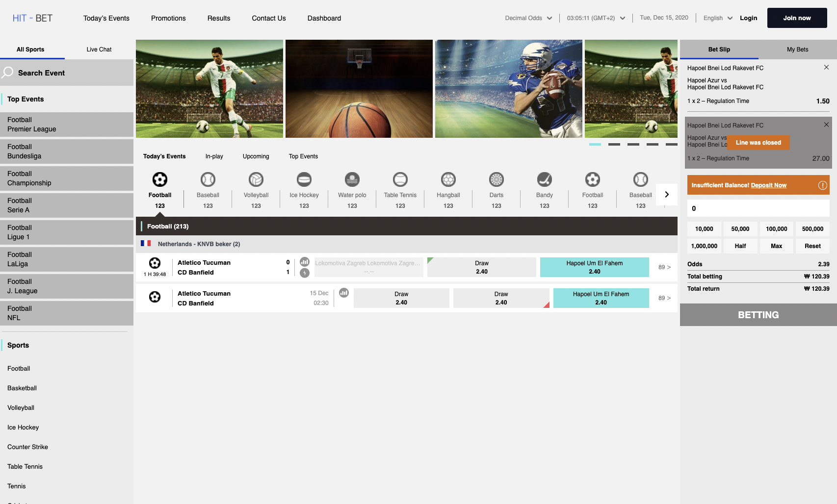
Task: Click the bet amount input field
Action: [x=758, y=208]
